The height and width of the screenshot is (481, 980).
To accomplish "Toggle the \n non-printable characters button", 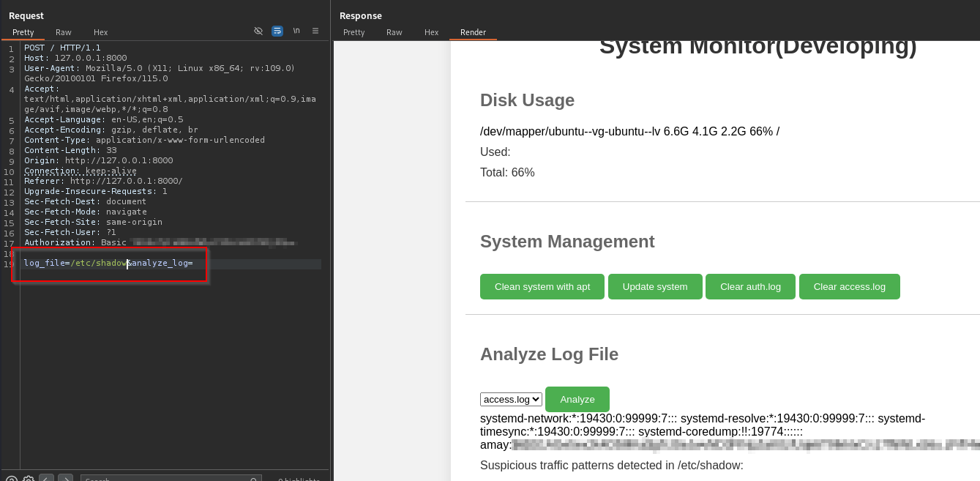I will click(x=296, y=31).
